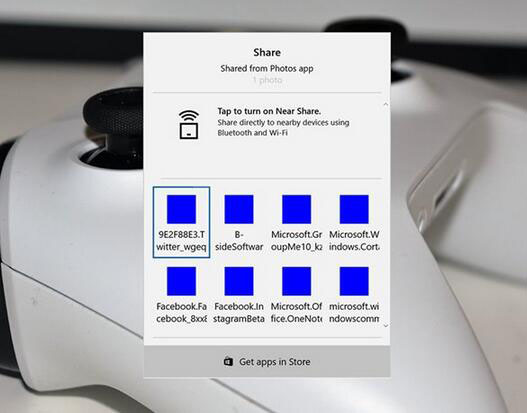Viewport: 527px width, 413px height.
Task: Click the scroll down arrow in share panel
Action: [386, 325]
